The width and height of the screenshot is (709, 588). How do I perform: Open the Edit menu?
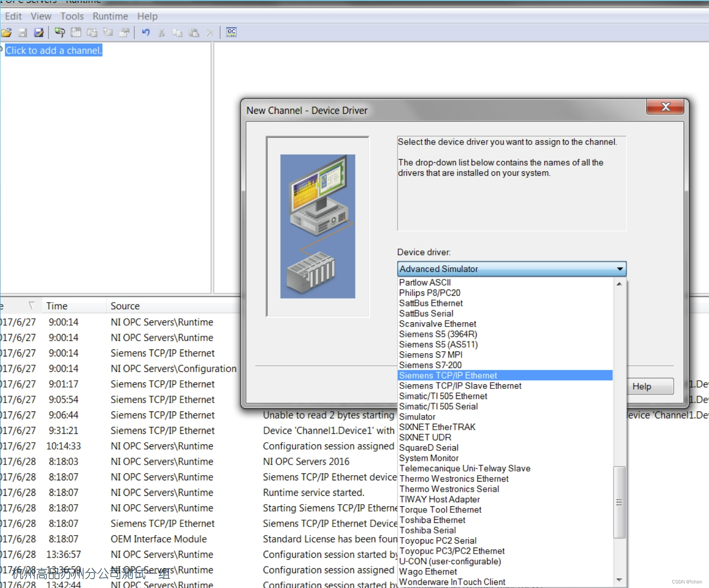tap(13, 17)
